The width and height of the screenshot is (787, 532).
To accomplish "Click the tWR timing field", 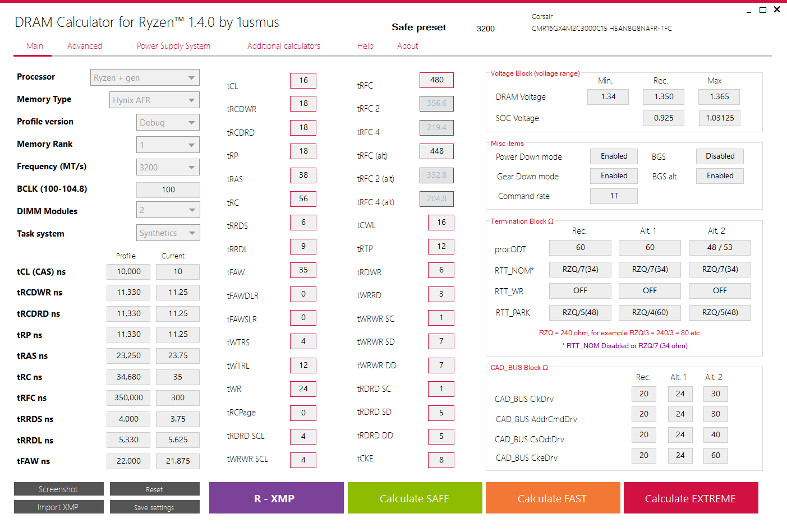I will click(x=303, y=389).
